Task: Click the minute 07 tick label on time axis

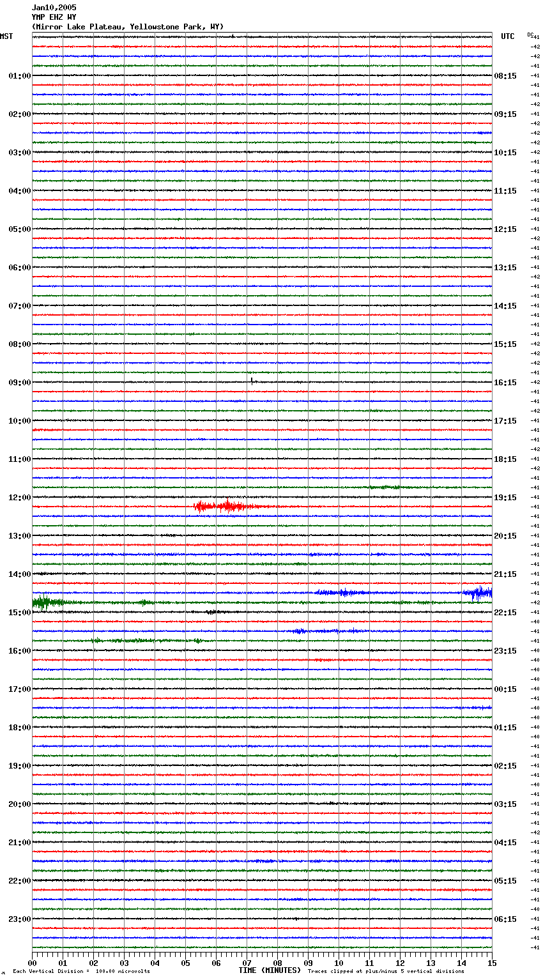Action: 247,963
